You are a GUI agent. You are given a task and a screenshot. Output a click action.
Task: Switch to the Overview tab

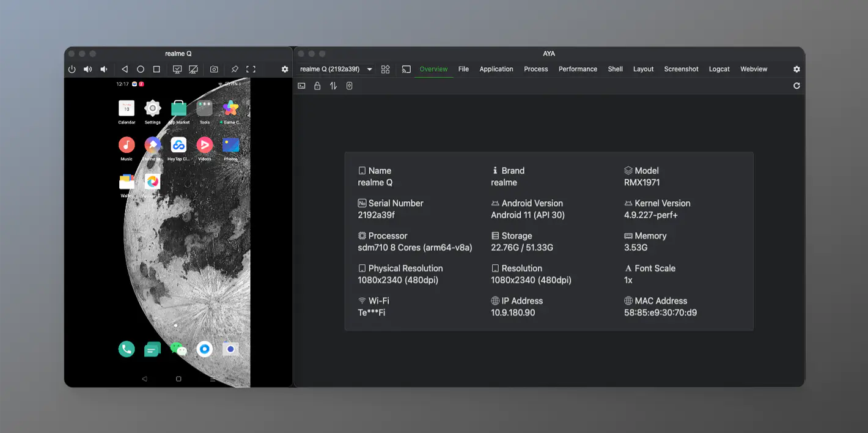coord(433,69)
